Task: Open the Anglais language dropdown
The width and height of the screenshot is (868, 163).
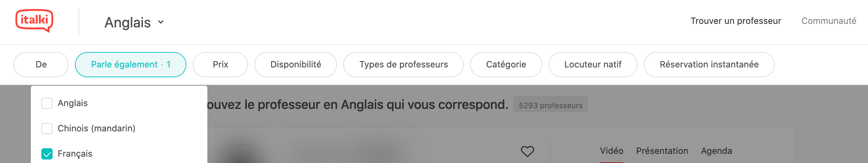Action: (134, 22)
